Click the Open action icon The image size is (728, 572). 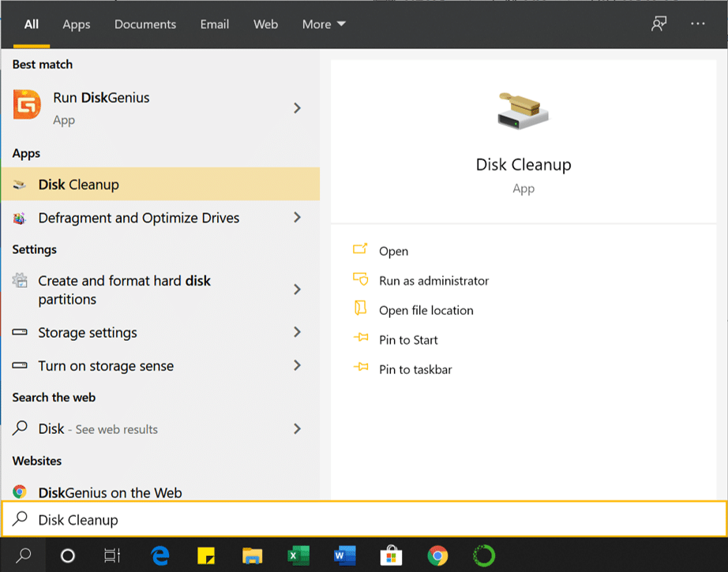[360, 249]
